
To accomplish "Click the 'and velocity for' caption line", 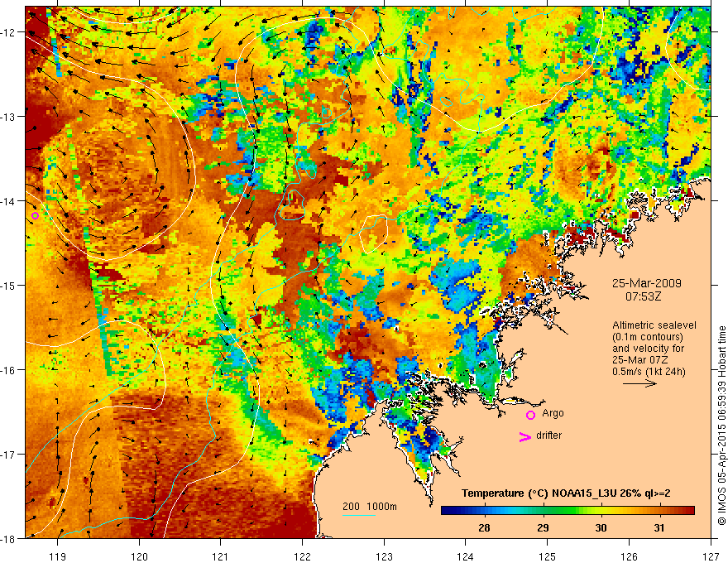I will point(648,349).
